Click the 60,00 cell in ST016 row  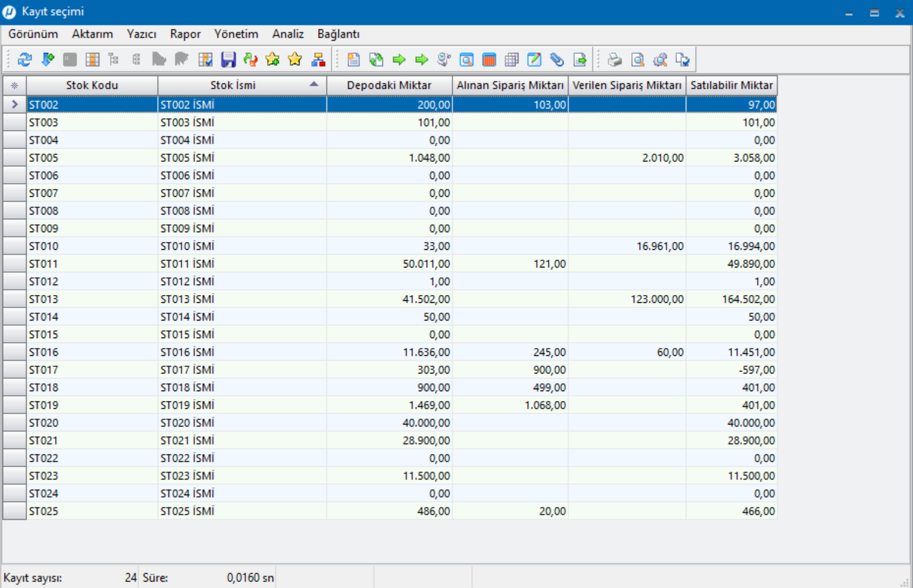pos(627,352)
